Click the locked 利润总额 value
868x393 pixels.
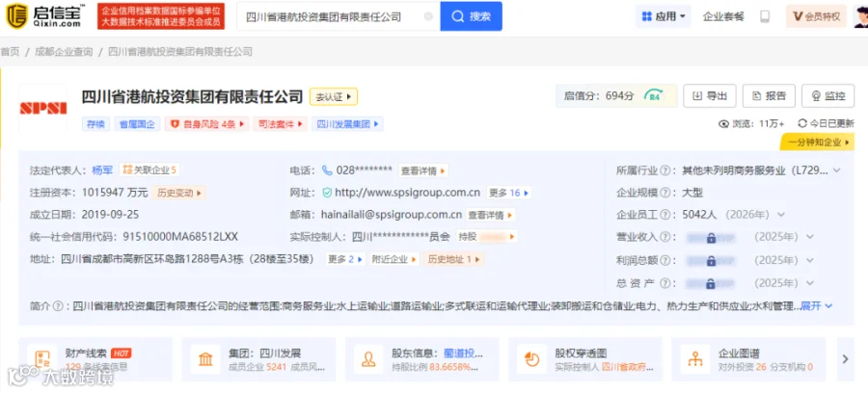[710, 260]
